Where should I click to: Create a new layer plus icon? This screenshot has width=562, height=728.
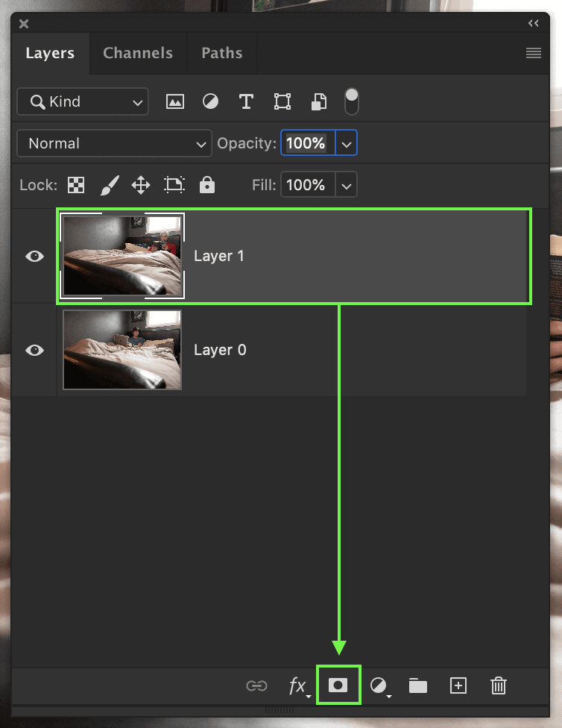click(x=458, y=685)
